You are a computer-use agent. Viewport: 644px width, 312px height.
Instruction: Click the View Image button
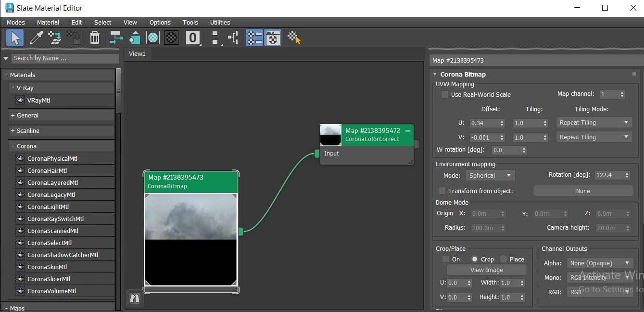pos(486,270)
